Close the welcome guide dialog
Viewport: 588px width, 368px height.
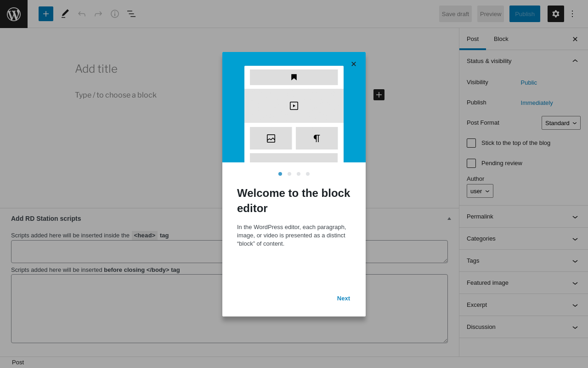pos(354,64)
